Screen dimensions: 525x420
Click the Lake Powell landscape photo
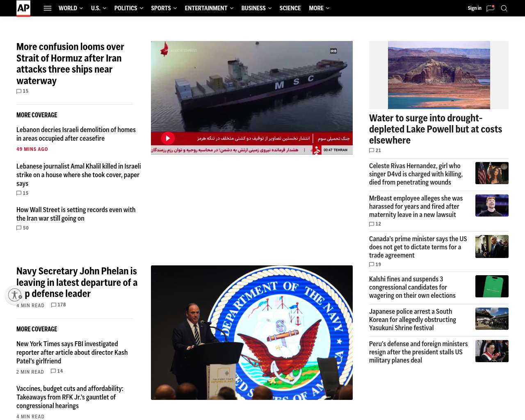439,75
